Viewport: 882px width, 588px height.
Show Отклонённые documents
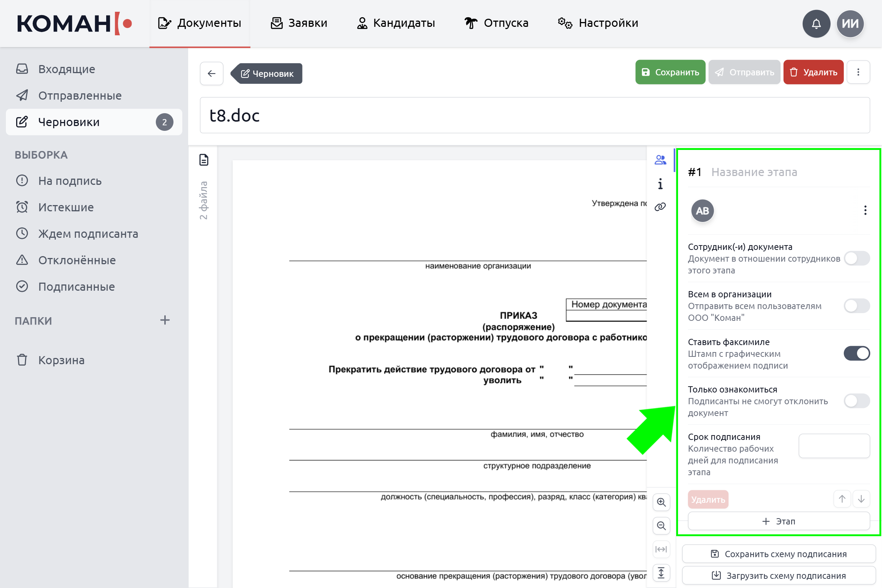tap(94, 260)
